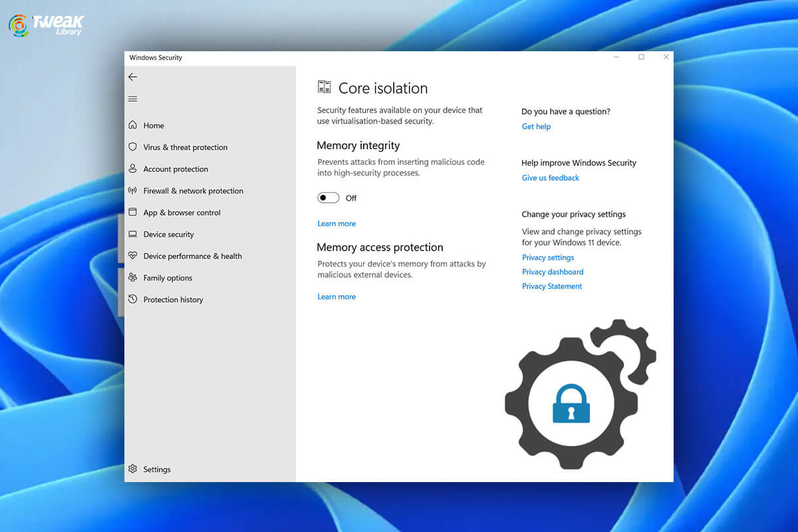Open Learn more under Memory access protection
Image resolution: width=798 pixels, height=532 pixels.
point(336,296)
